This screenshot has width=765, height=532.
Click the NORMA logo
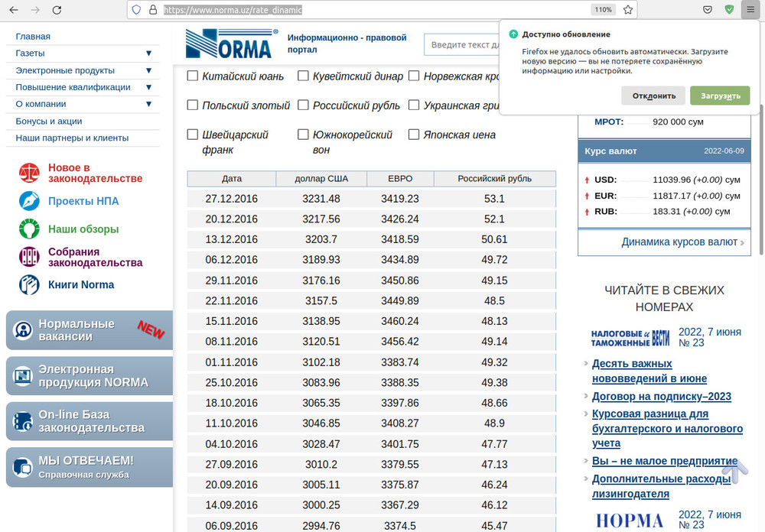pyautogui.click(x=231, y=44)
